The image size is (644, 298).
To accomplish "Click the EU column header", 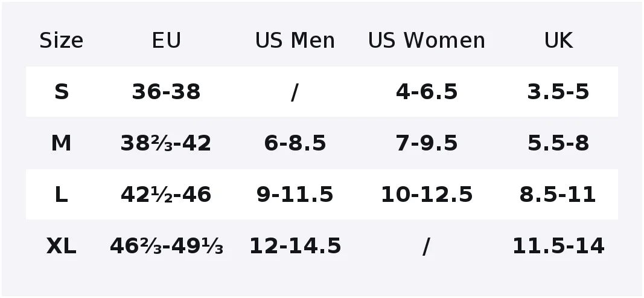I will coord(167,40).
